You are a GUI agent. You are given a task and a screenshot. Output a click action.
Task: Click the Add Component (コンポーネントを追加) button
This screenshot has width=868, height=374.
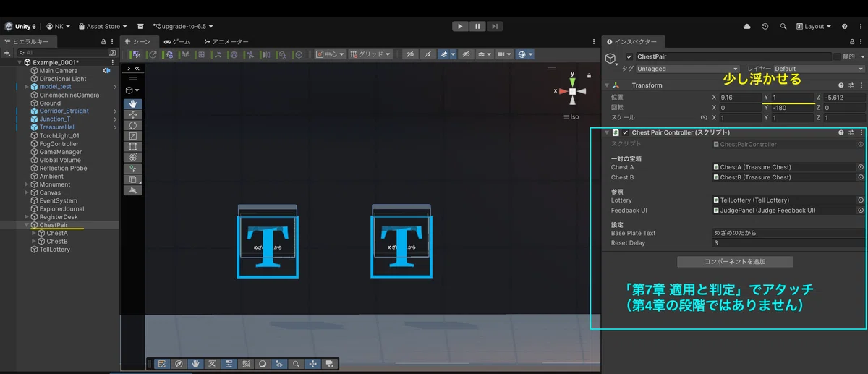point(735,261)
